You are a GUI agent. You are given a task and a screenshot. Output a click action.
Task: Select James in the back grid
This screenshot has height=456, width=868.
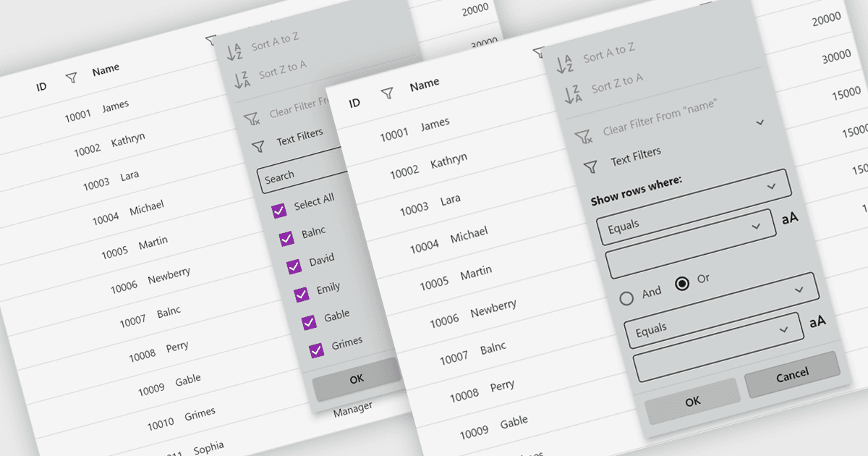coord(115,106)
